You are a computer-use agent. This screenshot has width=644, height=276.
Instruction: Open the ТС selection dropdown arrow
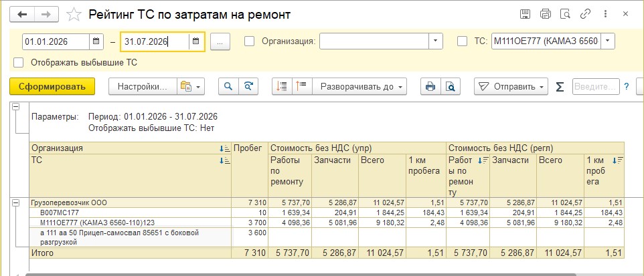tap(608, 41)
